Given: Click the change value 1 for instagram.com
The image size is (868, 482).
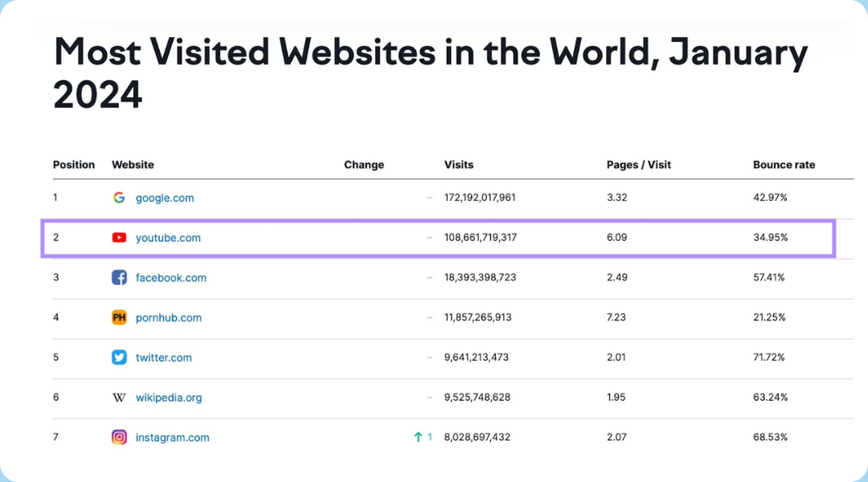Looking at the screenshot, I should pos(429,437).
